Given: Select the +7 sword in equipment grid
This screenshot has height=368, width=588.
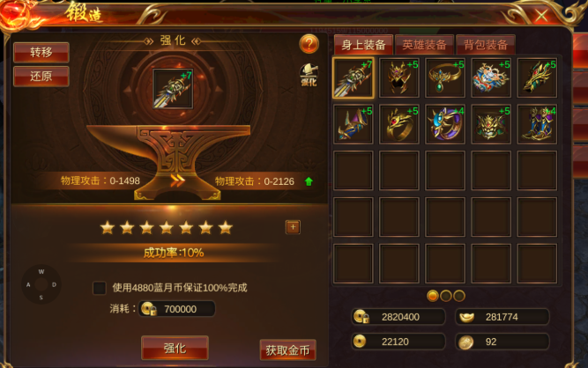Looking at the screenshot, I should click(353, 77).
